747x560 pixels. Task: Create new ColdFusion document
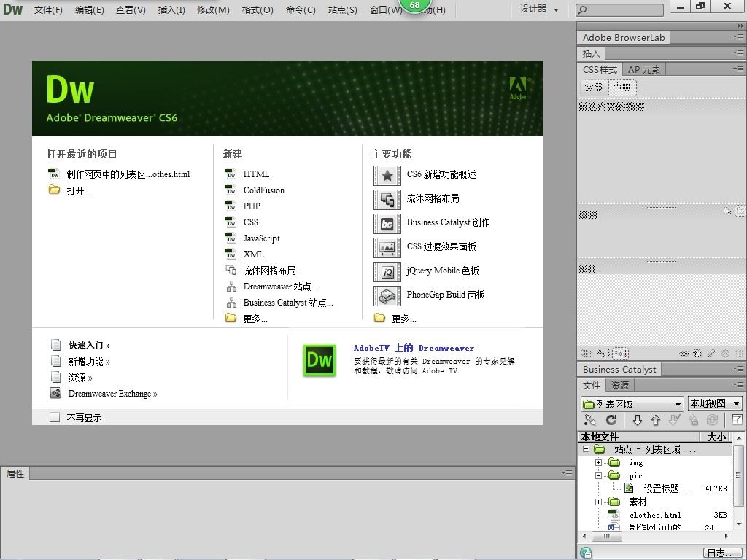coord(264,190)
